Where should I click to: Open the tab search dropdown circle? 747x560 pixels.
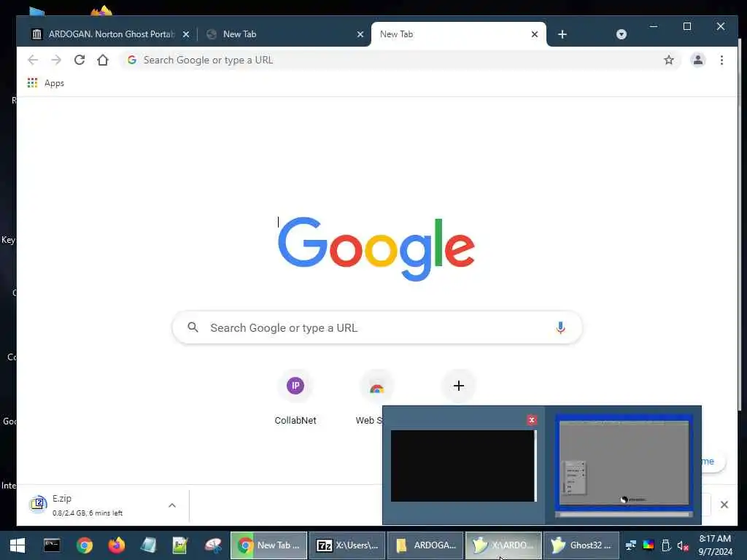(x=622, y=34)
